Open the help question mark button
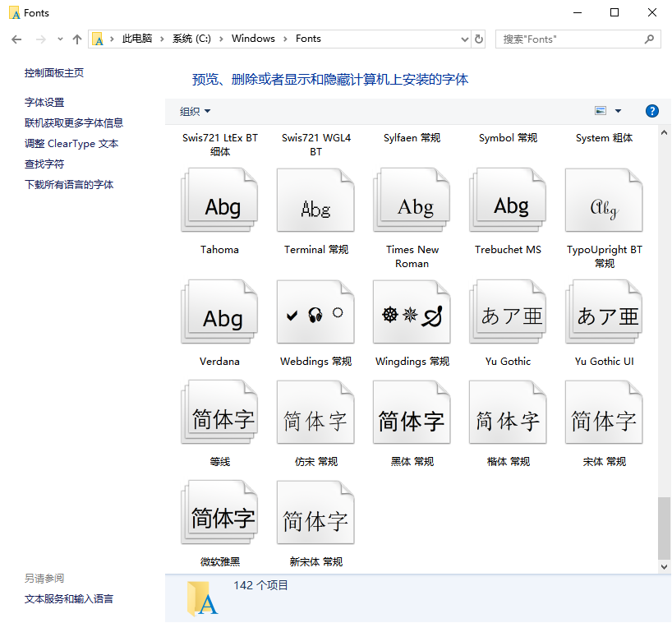 pos(652,111)
